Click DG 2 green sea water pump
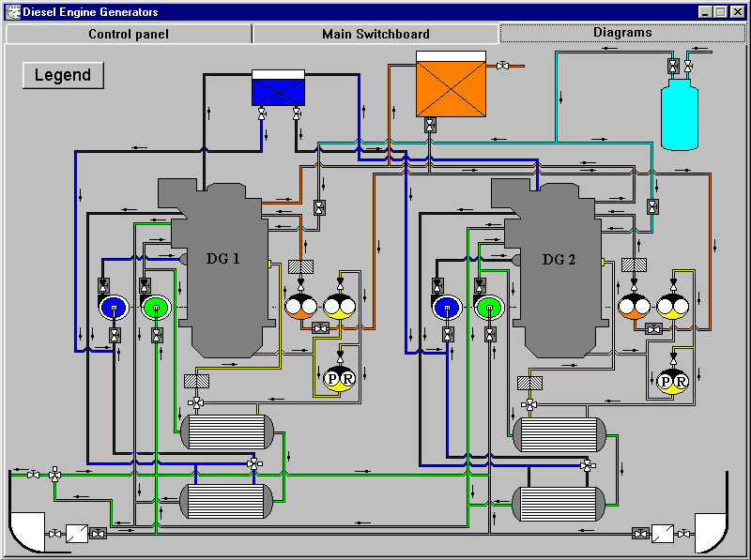Screen dimensions: 751x560 pos(489,308)
